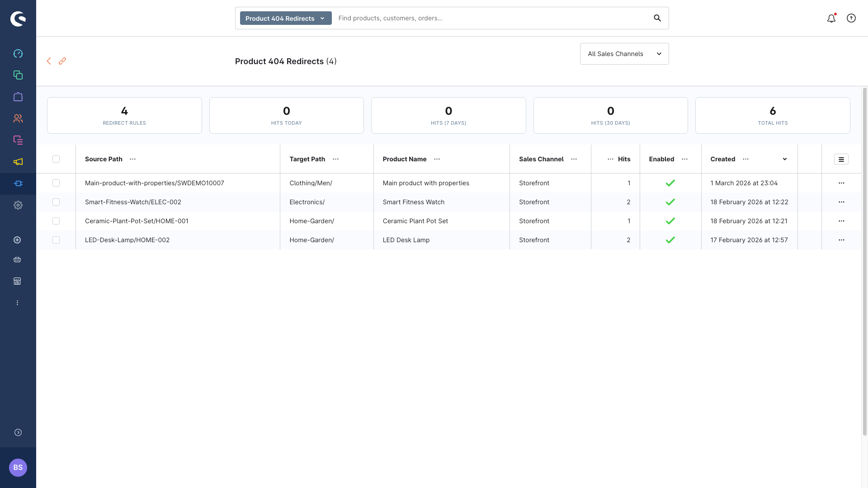868x488 pixels.
Task: Select the header checkbox to choose all redirects
Action: coord(56,159)
